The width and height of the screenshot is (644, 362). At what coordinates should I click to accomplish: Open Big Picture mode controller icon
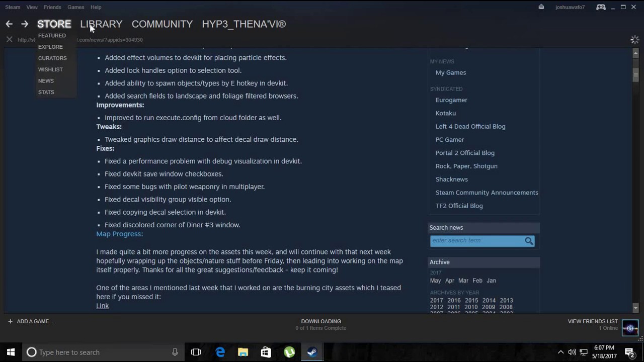[x=601, y=7]
